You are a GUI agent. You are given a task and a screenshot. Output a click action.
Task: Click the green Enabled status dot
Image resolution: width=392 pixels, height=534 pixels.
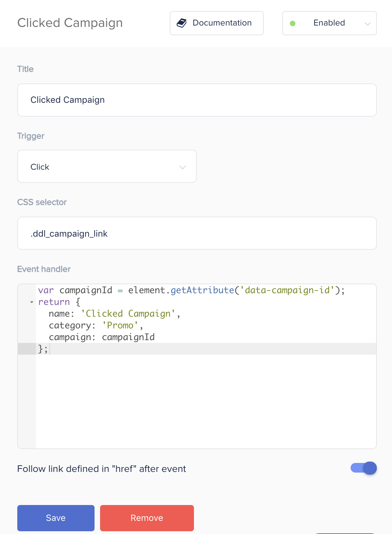point(293,23)
